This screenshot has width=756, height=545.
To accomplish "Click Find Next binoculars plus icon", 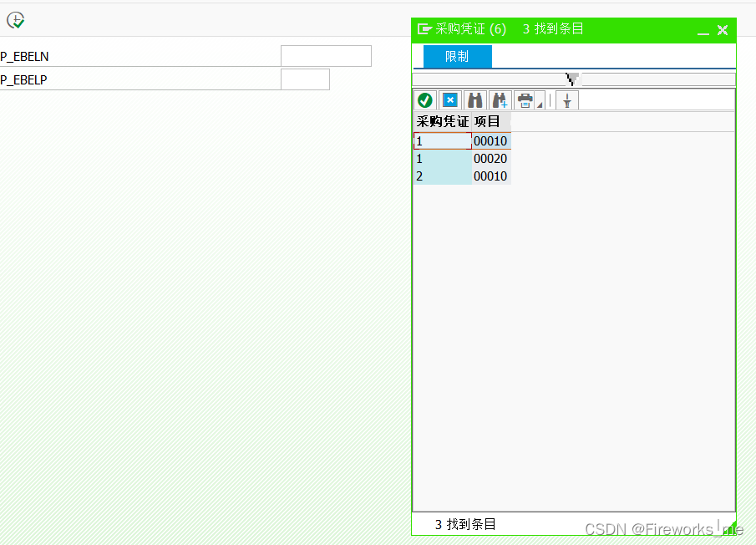I will (x=500, y=100).
